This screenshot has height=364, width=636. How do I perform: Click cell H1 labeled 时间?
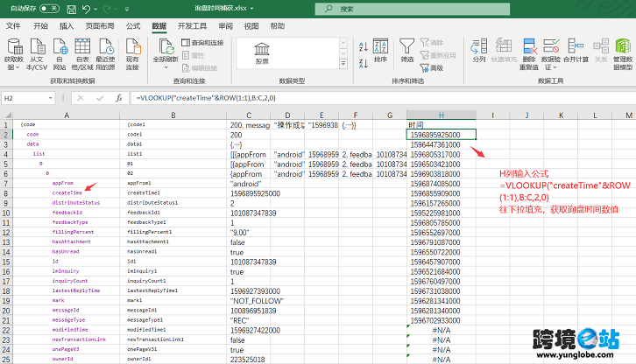(442, 125)
